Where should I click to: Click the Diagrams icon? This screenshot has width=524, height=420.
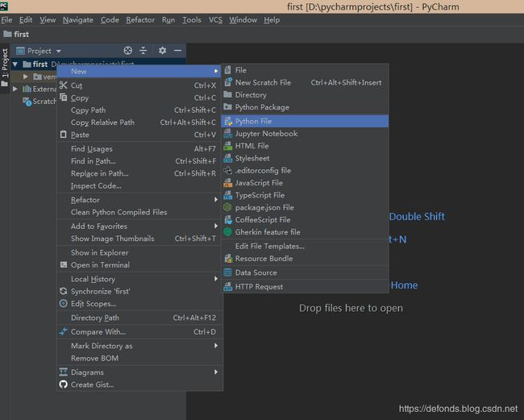(x=63, y=372)
